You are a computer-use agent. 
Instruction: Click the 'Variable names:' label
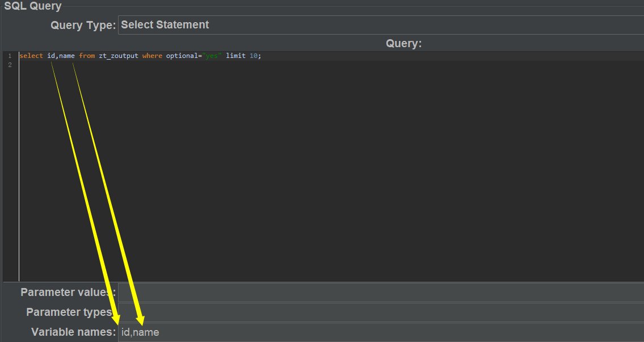click(x=74, y=332)
